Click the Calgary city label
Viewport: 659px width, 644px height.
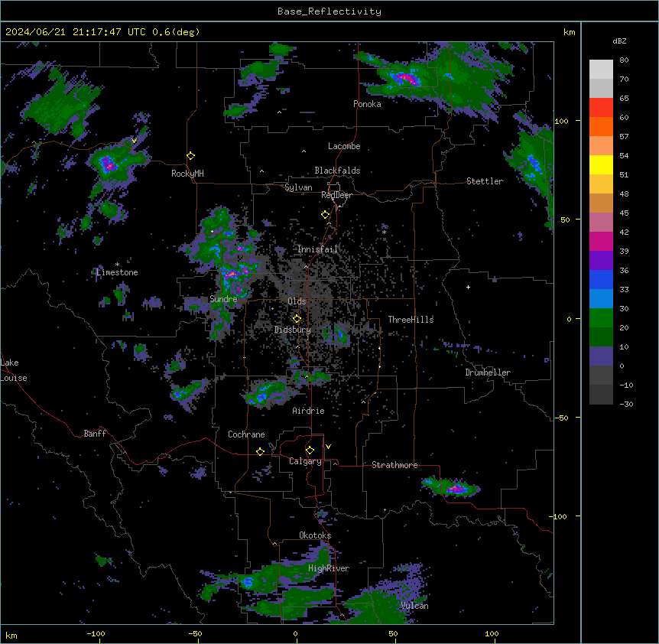(x=305, y=461)
